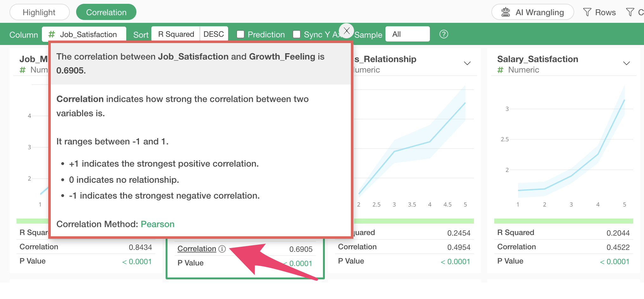Expand the Relationship chart chevron menu
Screen dimensions: 644x299
point(467,63)
